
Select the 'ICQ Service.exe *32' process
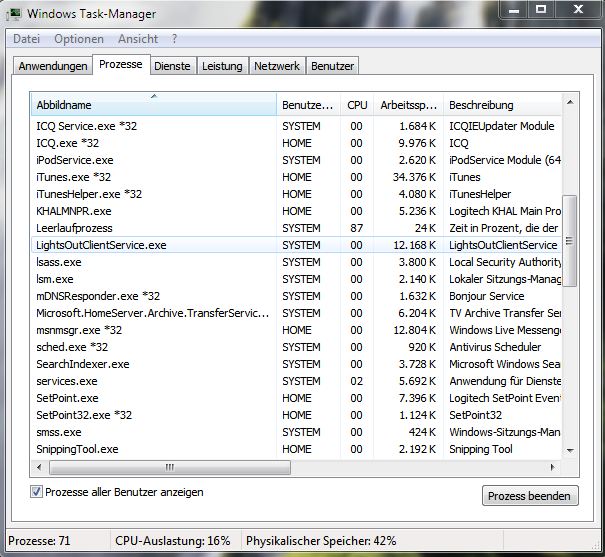point(296,126)
